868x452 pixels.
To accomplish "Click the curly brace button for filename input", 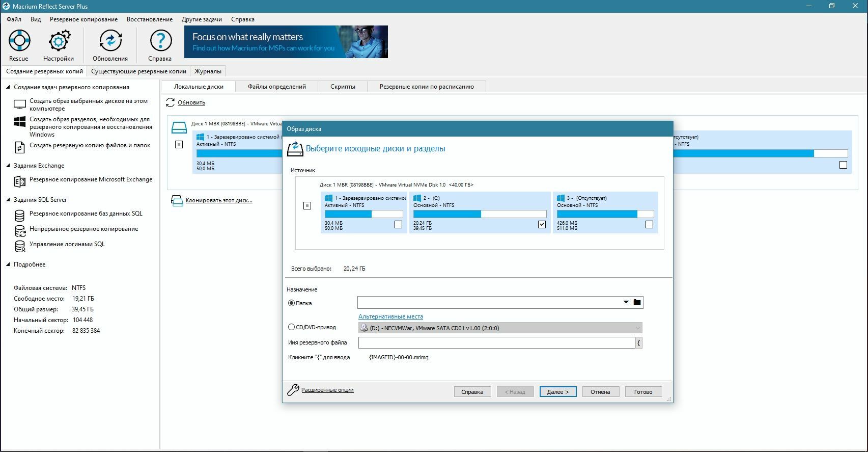I will [639, 343].
